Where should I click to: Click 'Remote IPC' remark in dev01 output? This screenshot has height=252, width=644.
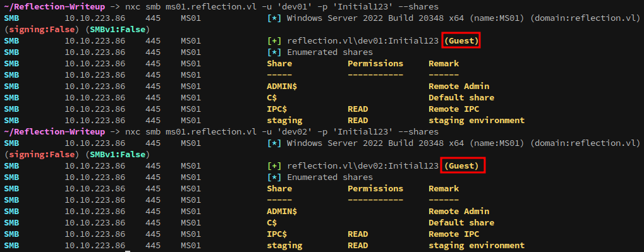click(x=454, y=109)
